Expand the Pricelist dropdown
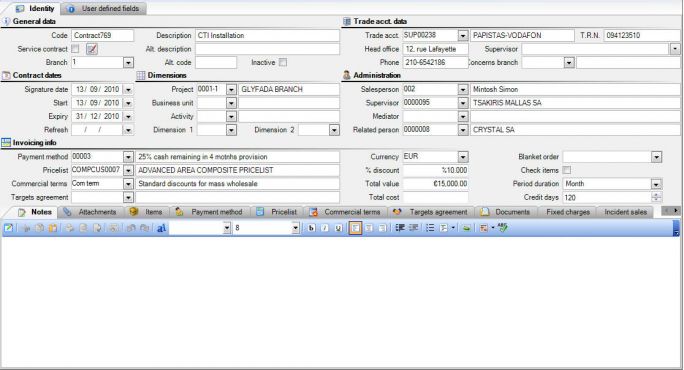 [128, 170]
